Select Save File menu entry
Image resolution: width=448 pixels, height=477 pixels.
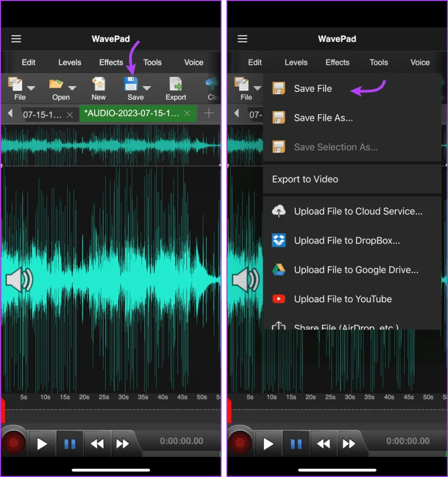pyautogui.click(x=352, y=88)
